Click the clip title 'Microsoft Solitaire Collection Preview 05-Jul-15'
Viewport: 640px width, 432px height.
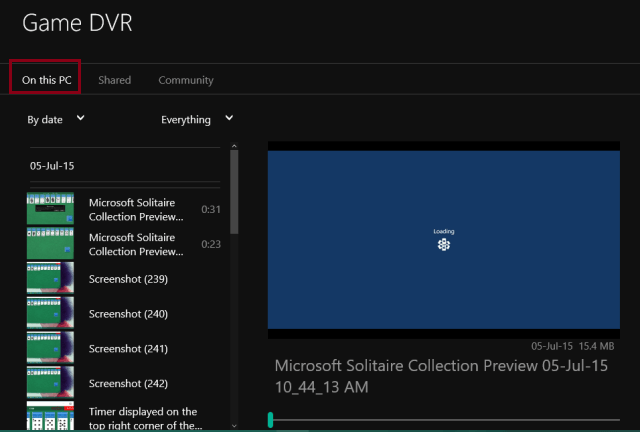pyautogui.click(x=441, y=376)
